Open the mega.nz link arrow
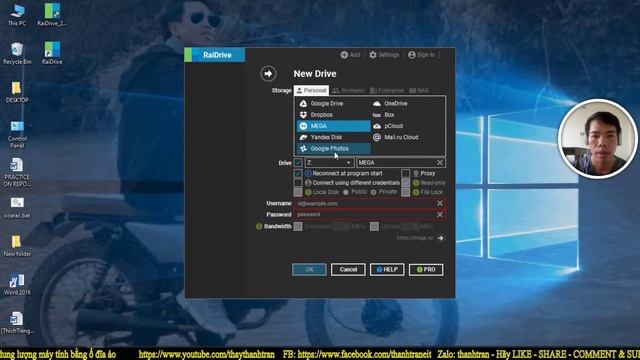Viewport: 640px width, 360px height. pyautogui.click(x=440, y=238)
